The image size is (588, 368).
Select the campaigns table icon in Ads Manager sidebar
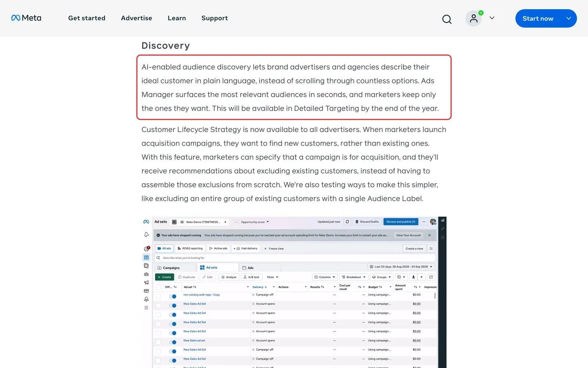[146, 258]
